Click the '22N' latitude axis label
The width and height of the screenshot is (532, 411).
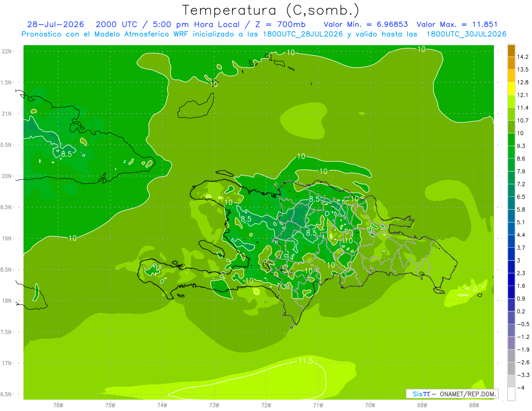(8, 51)
